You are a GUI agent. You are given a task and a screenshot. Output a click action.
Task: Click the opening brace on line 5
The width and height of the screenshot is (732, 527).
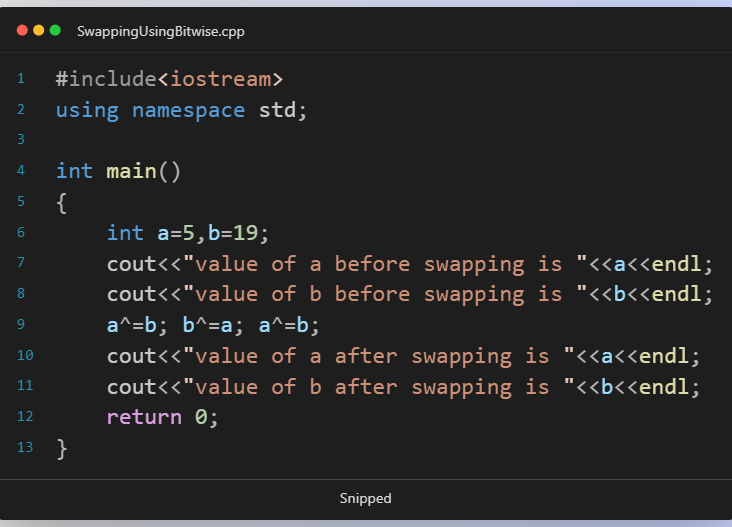click(62, 204)
